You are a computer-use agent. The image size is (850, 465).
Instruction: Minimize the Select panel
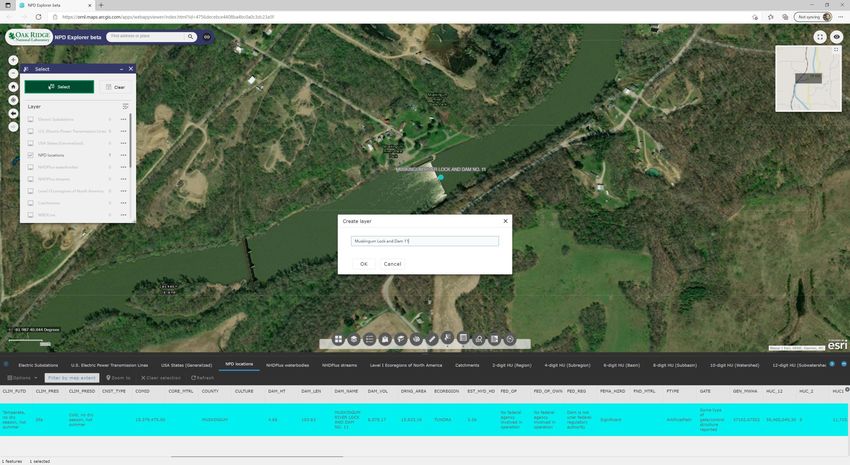pyautogui.click(x=121, y=69)
